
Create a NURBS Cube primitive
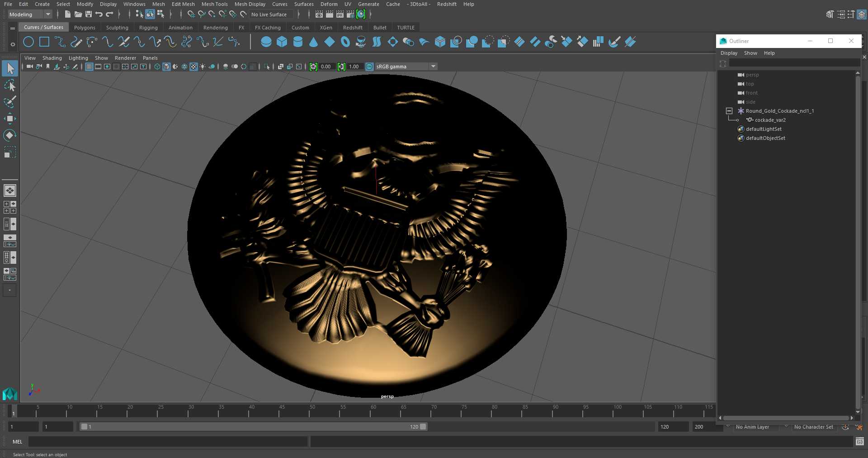[282, 42]
